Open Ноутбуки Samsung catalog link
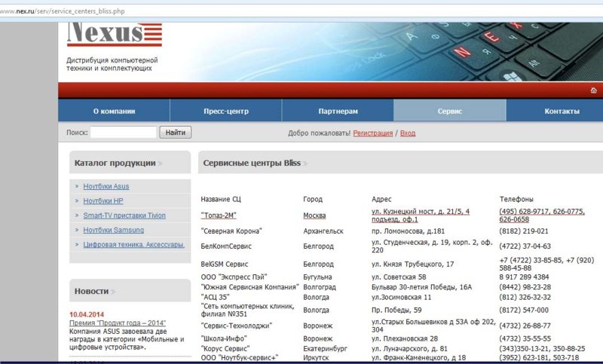The height and width of the screenshot is (364, 603). (114, 230)
